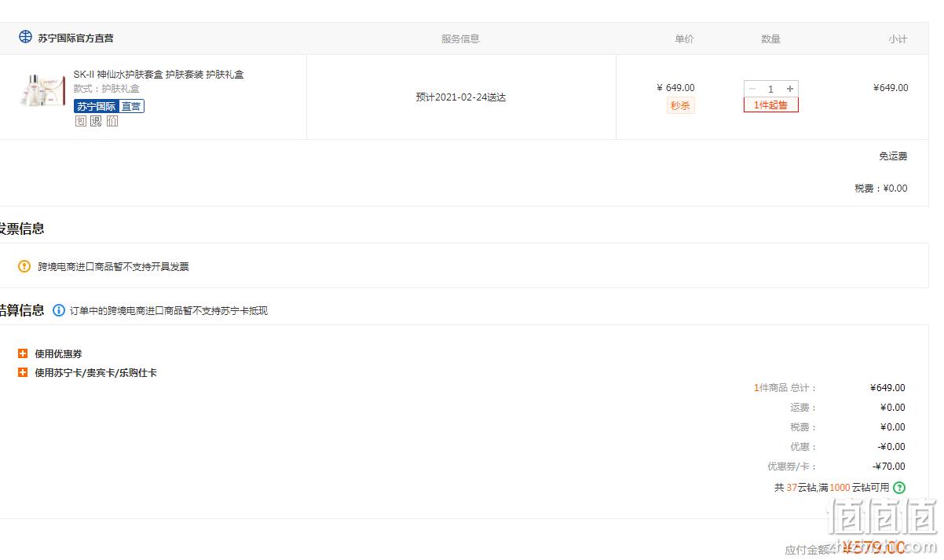Click the quantity input field showing 1
This screenshot has height=560, width=944.
pyautogui.click(x=771, y=89)
